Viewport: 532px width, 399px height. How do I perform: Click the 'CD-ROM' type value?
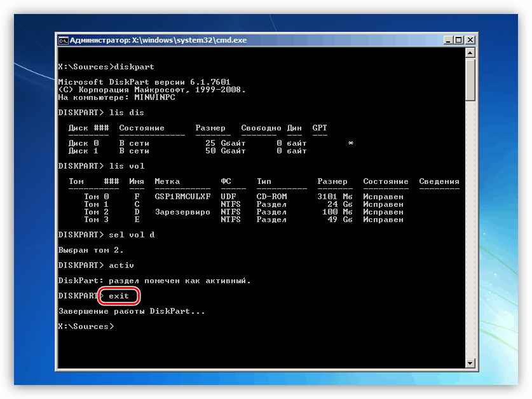coord(271,197)
